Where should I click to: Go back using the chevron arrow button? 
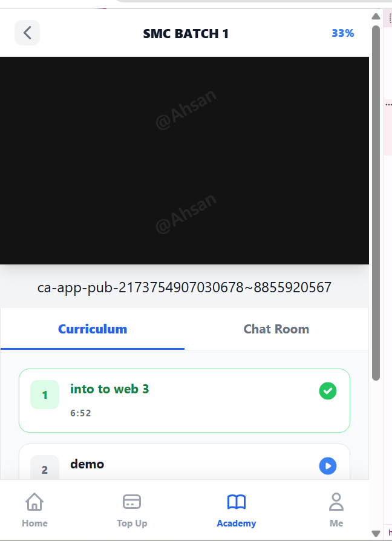[27, 33]
